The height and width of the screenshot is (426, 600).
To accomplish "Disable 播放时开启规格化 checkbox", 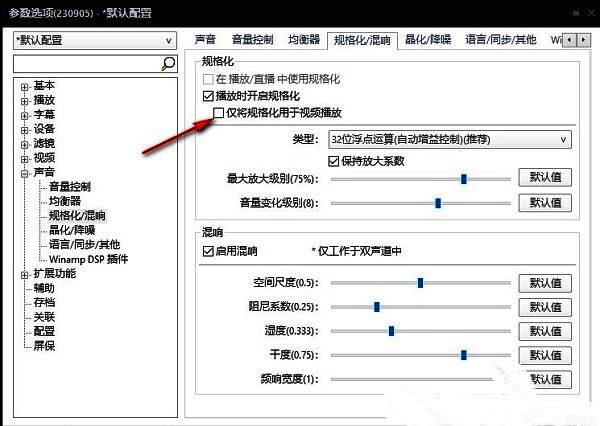I will [208, 96].
